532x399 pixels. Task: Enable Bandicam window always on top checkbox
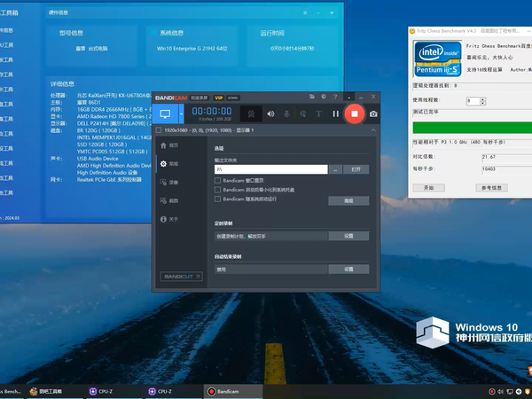(x=218, y=181)
